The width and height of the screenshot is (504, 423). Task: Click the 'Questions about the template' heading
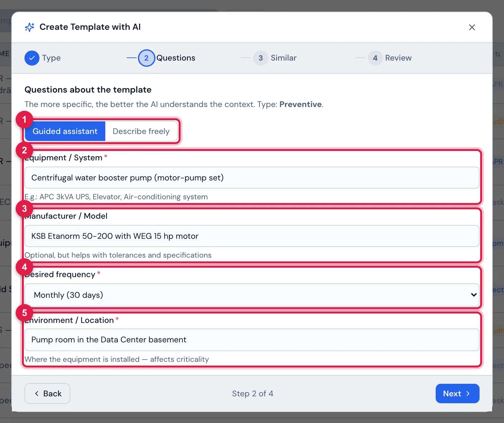[88, 90]
